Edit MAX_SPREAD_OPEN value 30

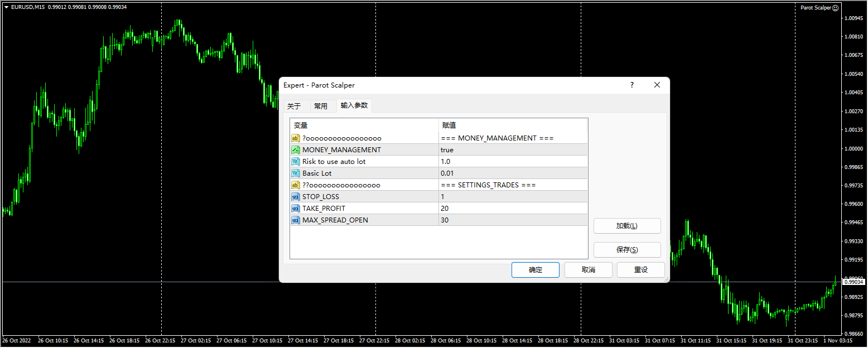pos(513,220)
